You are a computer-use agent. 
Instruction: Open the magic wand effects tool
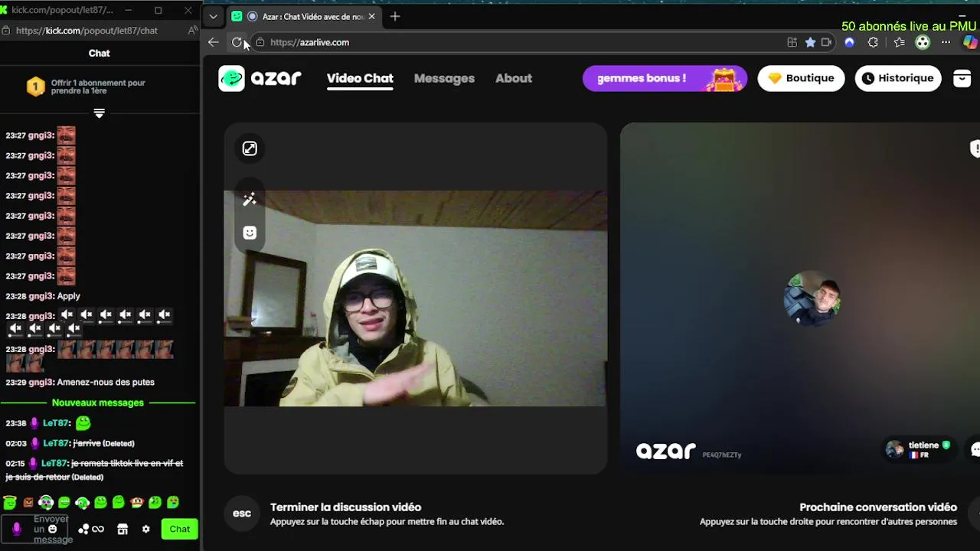tap(250, 200)
